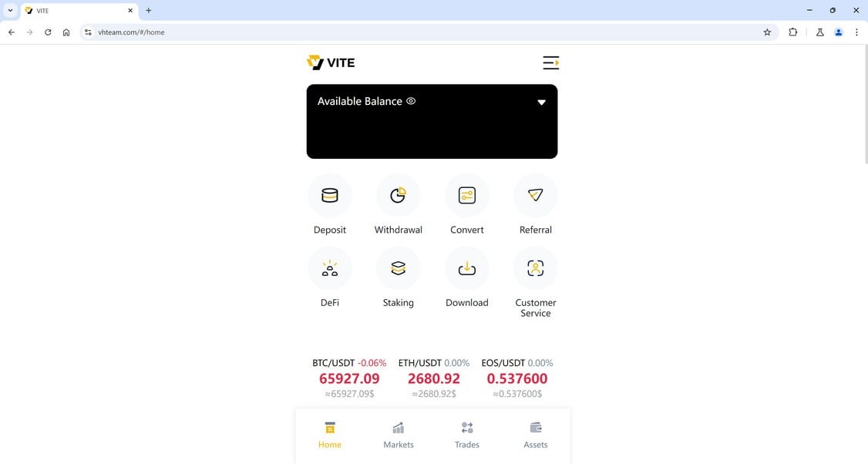Go to the Assets section
The height and width of the screenshot is (464, 868).
(535, 435)
